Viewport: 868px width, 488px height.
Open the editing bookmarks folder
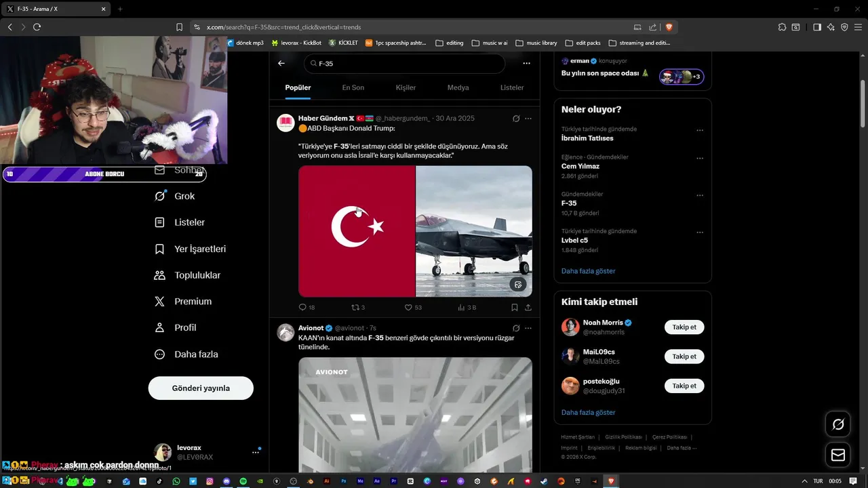point(450,43)
